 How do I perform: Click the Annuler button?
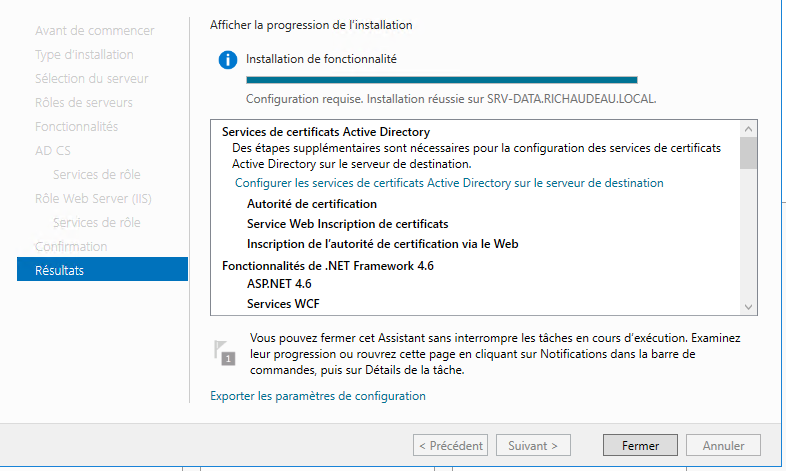click(x=723, y=445)
